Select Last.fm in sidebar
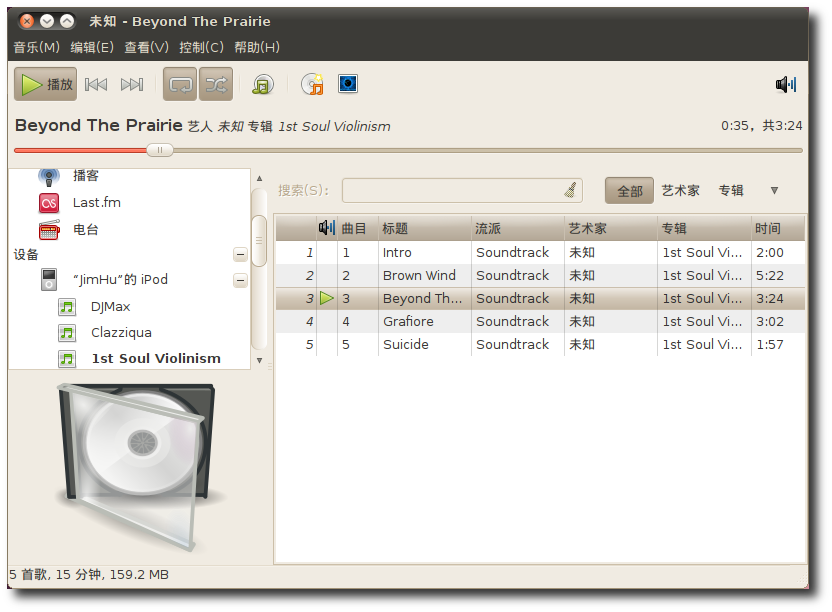 (97, 203)
